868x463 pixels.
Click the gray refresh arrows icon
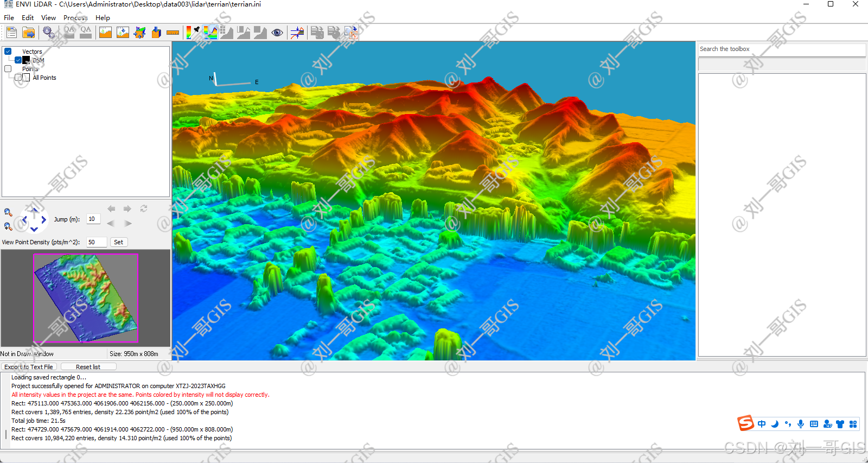click(144, 208)
